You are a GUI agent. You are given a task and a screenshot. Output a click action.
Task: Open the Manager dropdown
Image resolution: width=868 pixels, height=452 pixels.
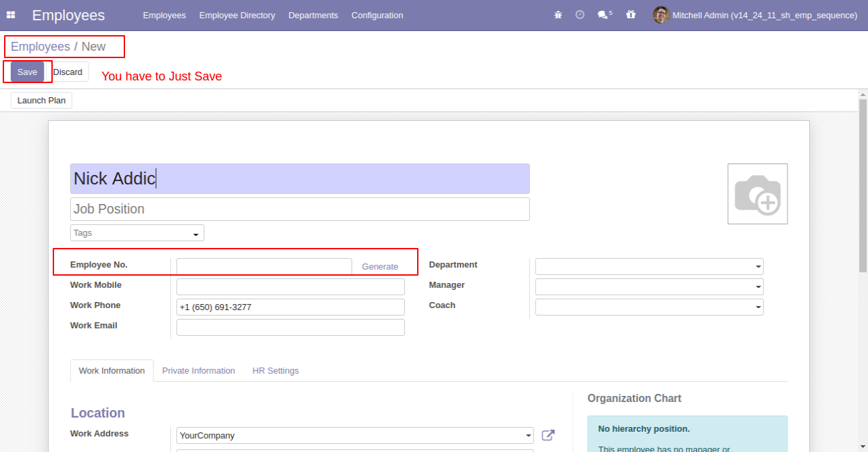pos(650,286)
